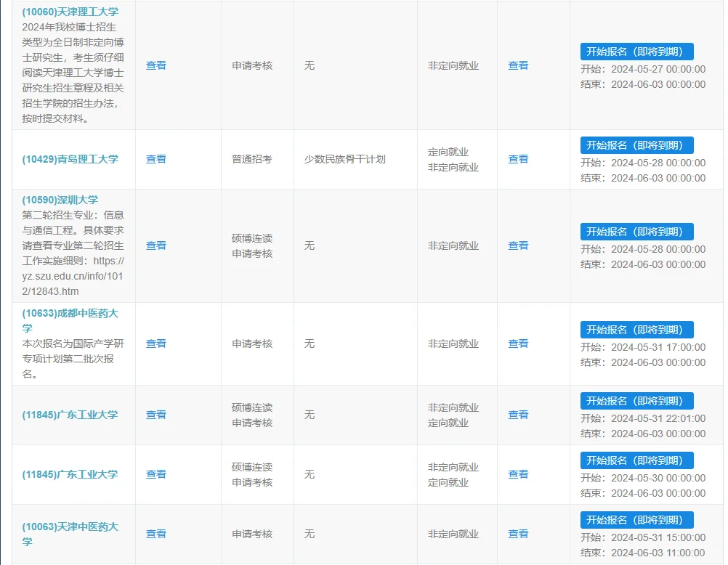
Task: Select 申请考核 text in 天津理工大学 row
Action: [x=252, y=65]
